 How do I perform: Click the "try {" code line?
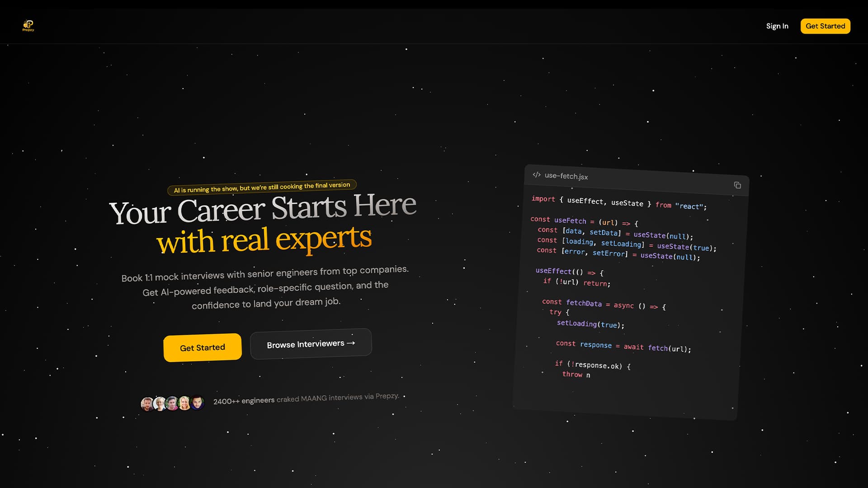click(x=560, y=312)
